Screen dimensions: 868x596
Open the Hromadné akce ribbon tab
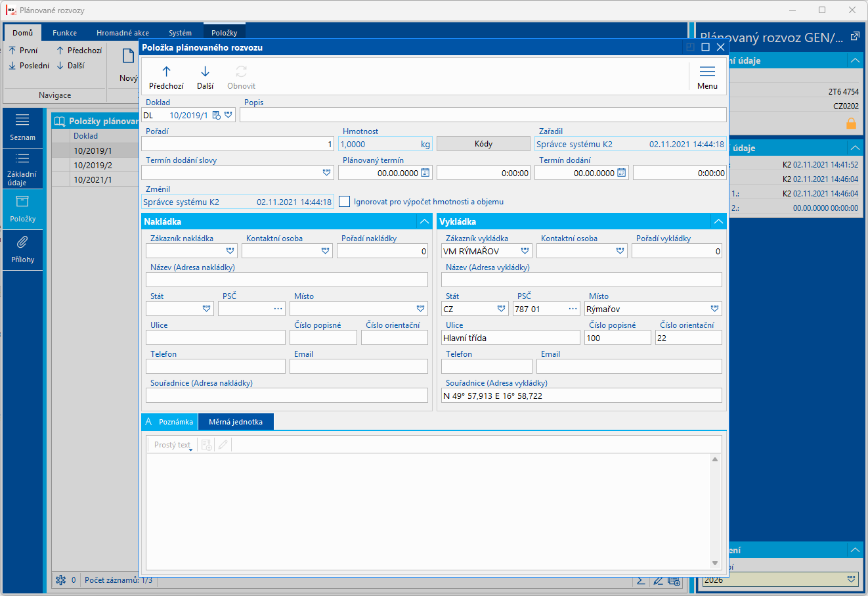coord(123,33)
